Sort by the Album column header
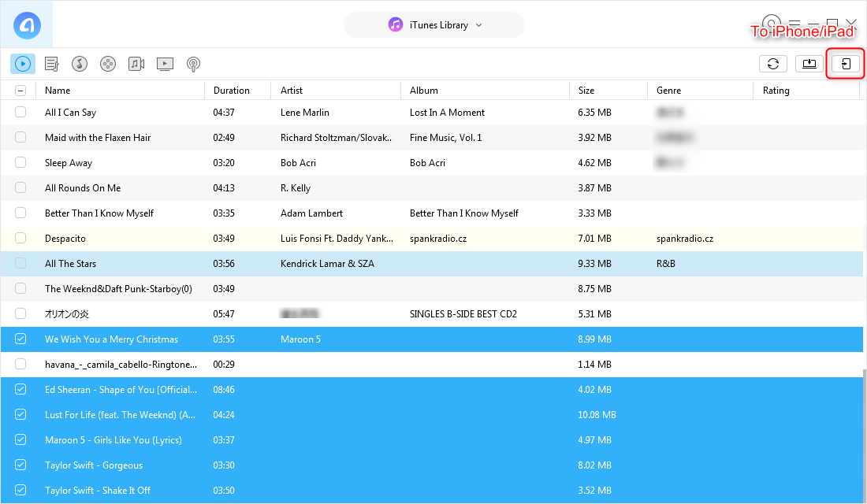 [485, 91]
